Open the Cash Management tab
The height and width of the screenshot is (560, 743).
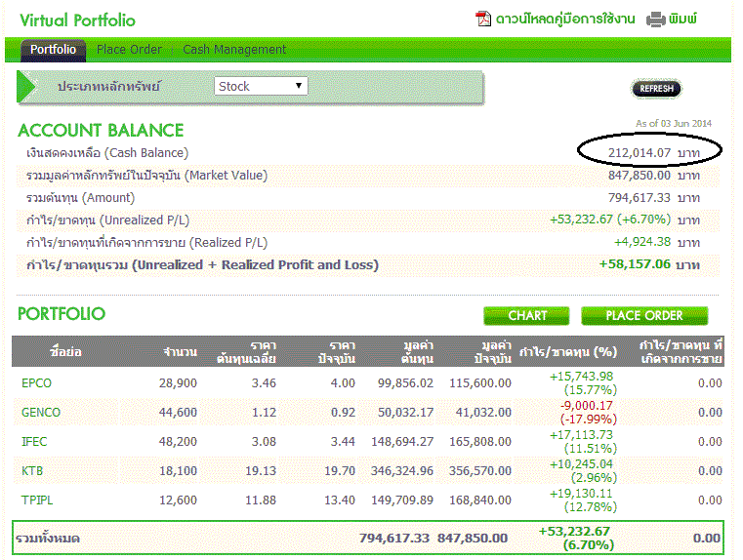(x=234, y=50)
